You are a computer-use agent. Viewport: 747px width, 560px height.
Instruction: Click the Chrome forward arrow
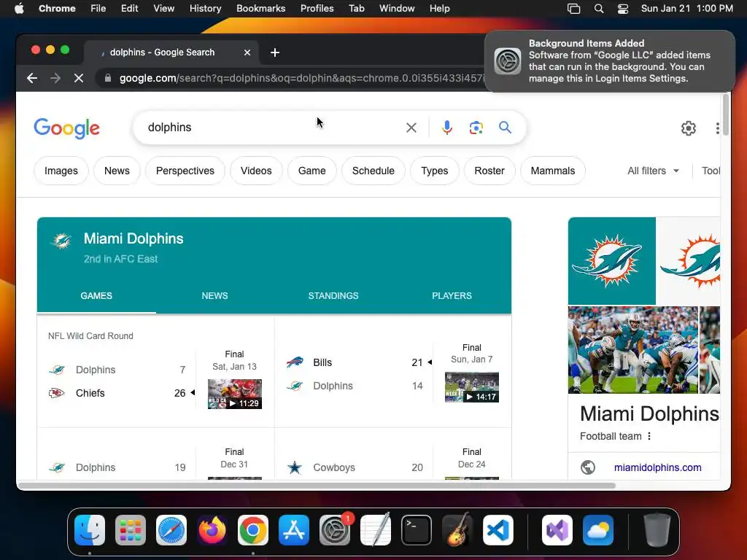point(55,78)
